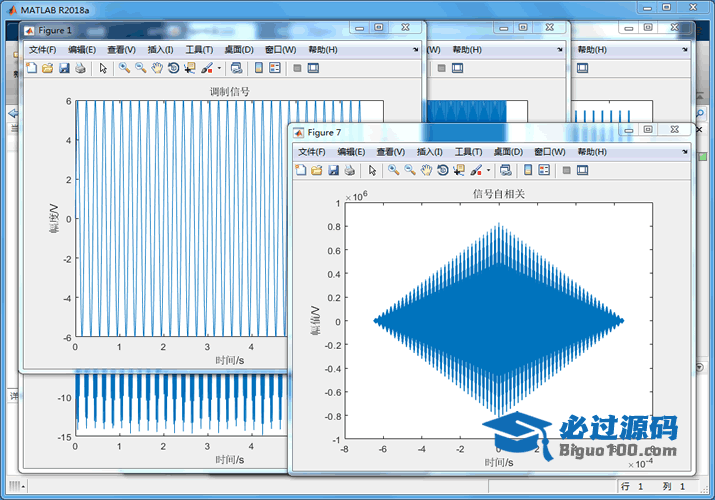Select the Zoom In tool in Figure 7

coord(394,170)
